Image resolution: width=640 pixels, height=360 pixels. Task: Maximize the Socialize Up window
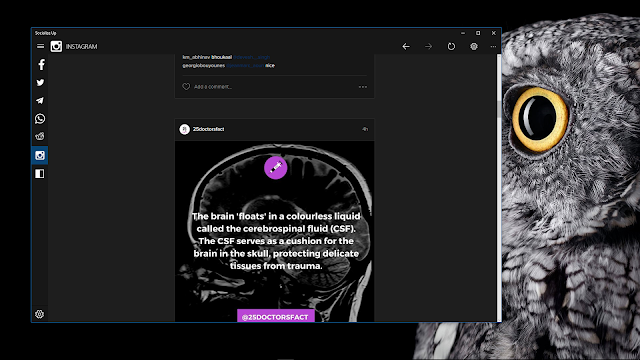478,33
